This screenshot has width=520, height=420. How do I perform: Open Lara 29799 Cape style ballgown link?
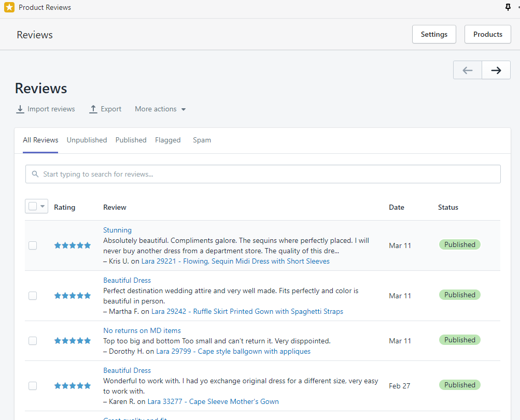(x=233, y=351)
